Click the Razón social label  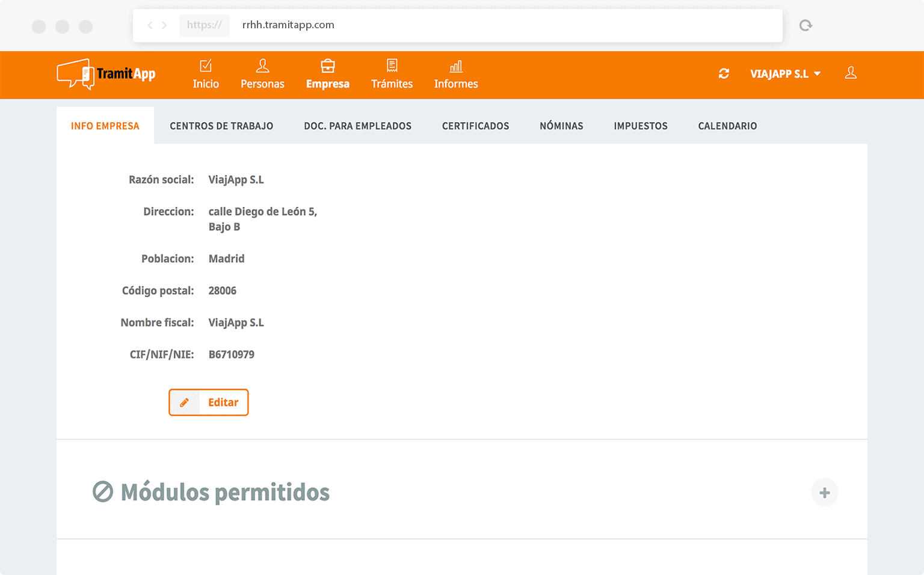pyautogui.click(x=161, y=179)
